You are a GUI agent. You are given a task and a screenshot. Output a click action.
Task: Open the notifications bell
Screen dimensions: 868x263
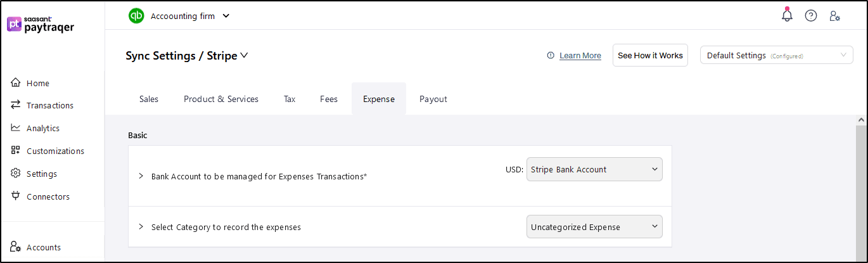pyautogui.click(x=787, y=15)
